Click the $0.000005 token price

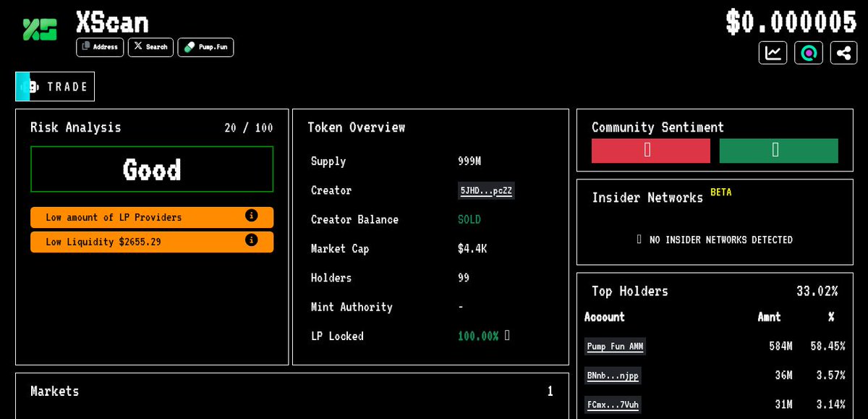tap(791, 22)
